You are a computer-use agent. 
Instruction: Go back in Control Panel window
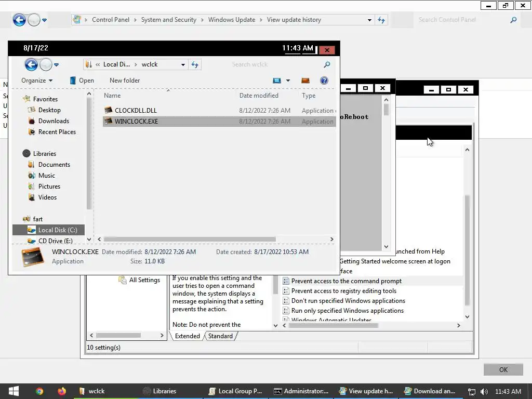(x=19, y=20)
